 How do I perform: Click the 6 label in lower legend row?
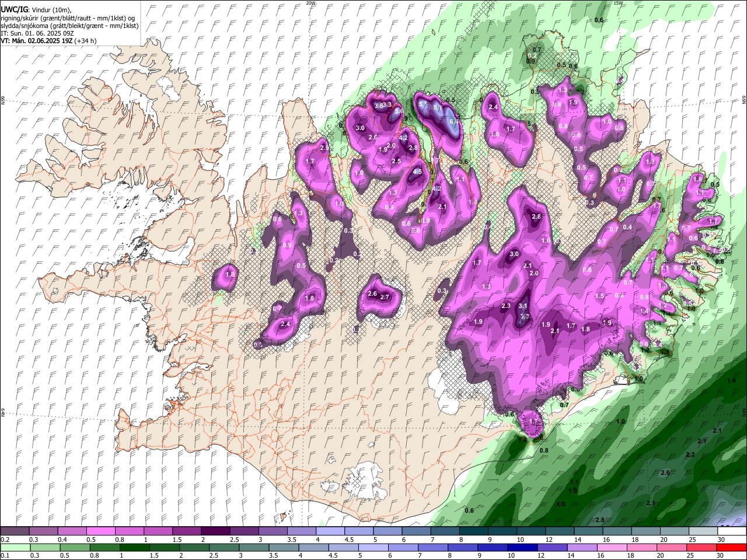pos(389,555)
